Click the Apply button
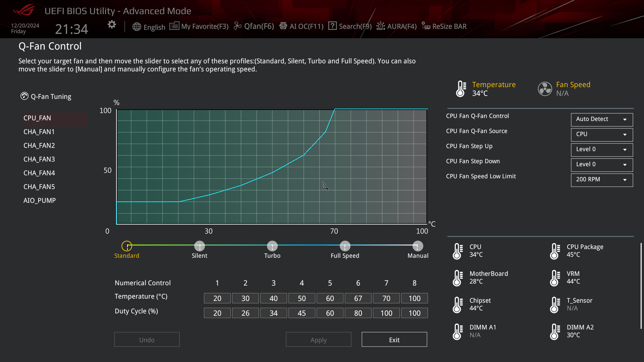Image resolution: width=644 pixels, height=362 pixels. coord(318,339)
